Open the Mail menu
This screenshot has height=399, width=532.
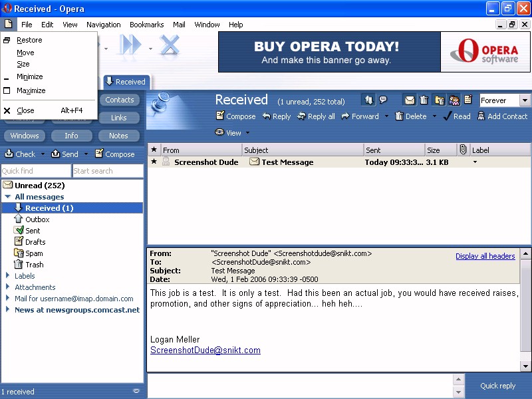179,25
